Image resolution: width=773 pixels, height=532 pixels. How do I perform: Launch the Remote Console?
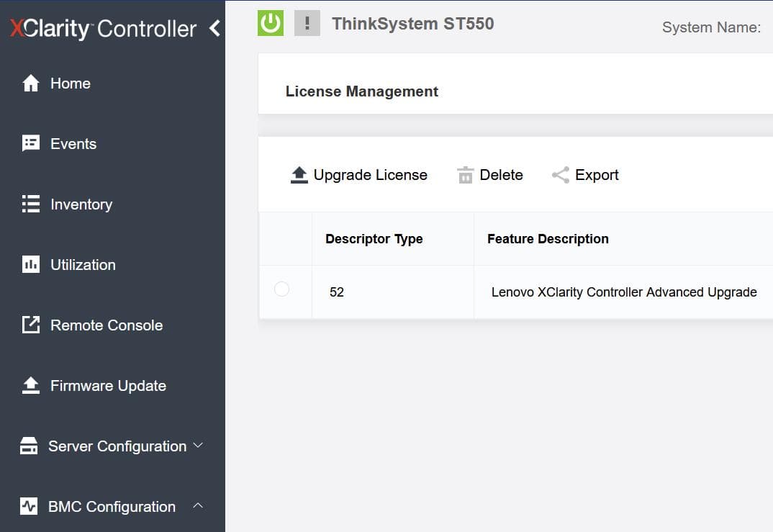[107, 325]
